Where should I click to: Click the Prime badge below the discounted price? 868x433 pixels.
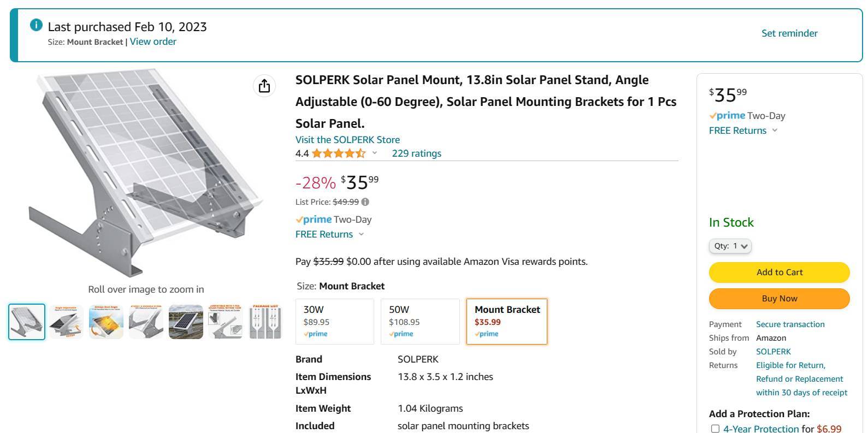[x=313, y=220]
